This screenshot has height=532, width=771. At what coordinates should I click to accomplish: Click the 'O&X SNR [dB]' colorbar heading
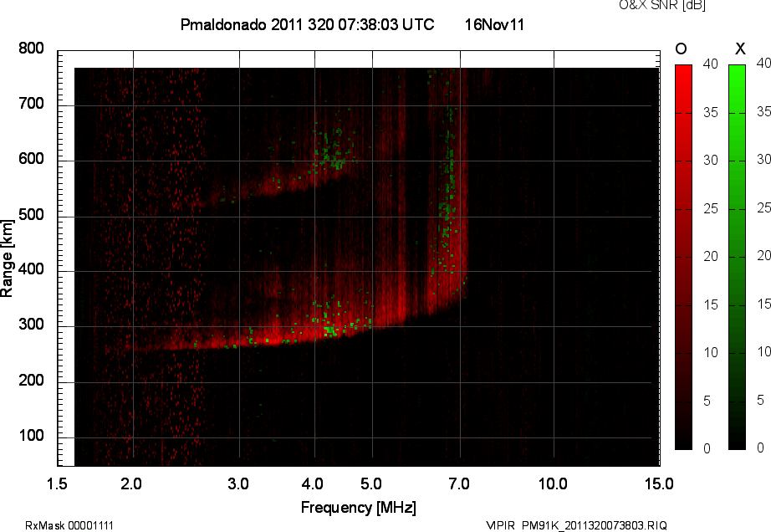tap(661, 5)
